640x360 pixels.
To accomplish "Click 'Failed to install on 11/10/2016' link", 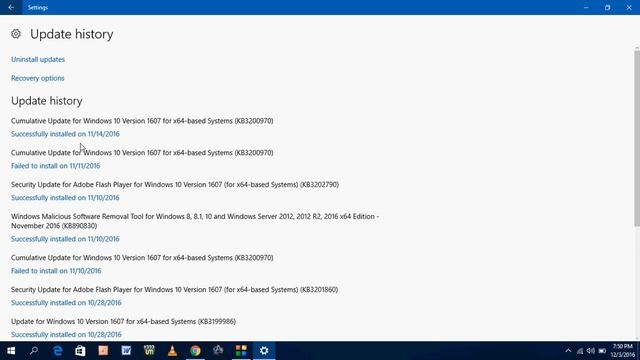I will (x=56, y=271).
